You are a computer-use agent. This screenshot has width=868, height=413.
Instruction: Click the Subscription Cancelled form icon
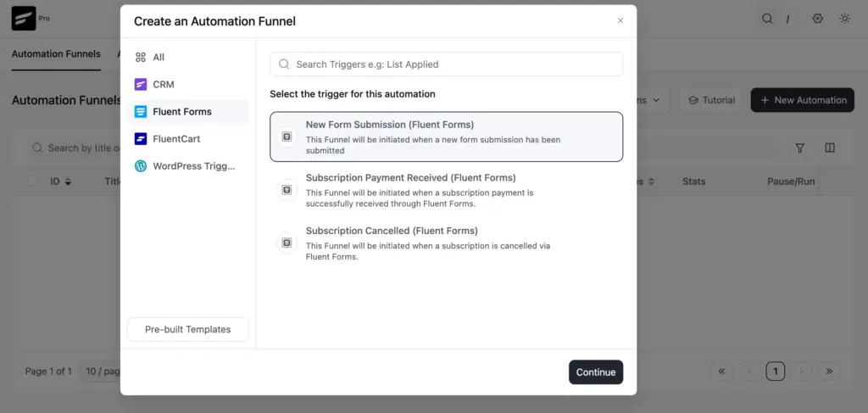287,243
